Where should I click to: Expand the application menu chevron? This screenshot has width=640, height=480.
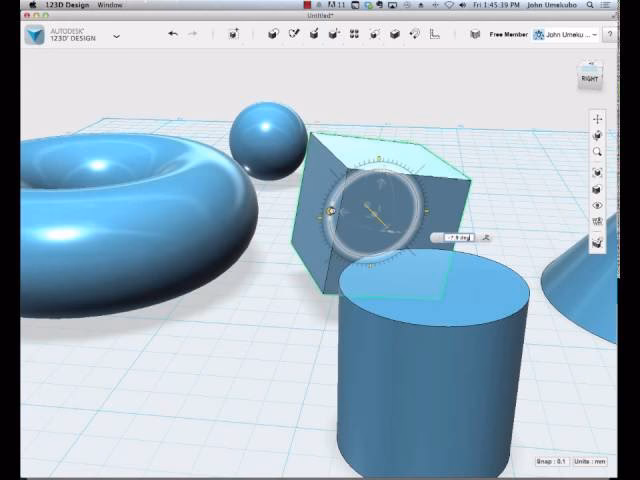click(x=116, y=36)
